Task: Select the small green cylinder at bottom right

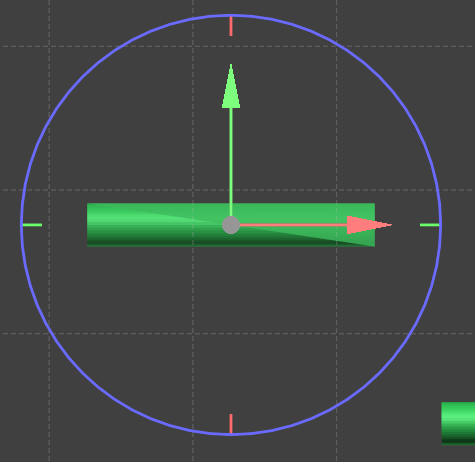Action: 458,423
